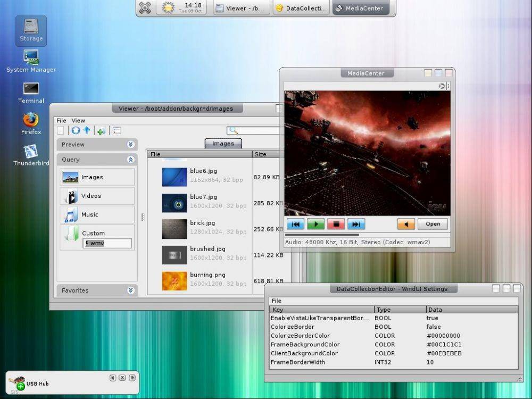Open the Storage desktop icon
Image resolution: width=532 pixels, height=399 pixels.
click(x=31, y=30)
